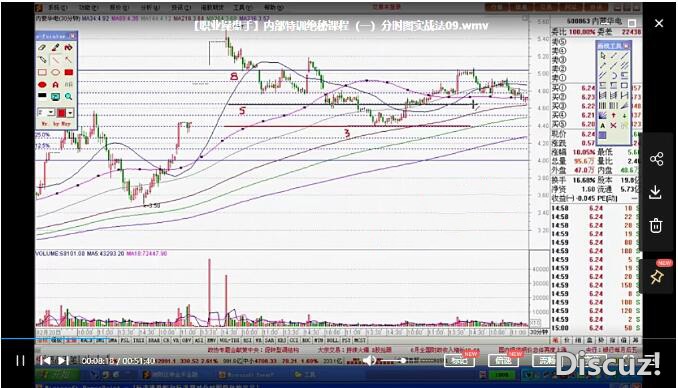Close the drawing tools palette
The width and height of the screenshot is (678, 388).
(626, 46)
